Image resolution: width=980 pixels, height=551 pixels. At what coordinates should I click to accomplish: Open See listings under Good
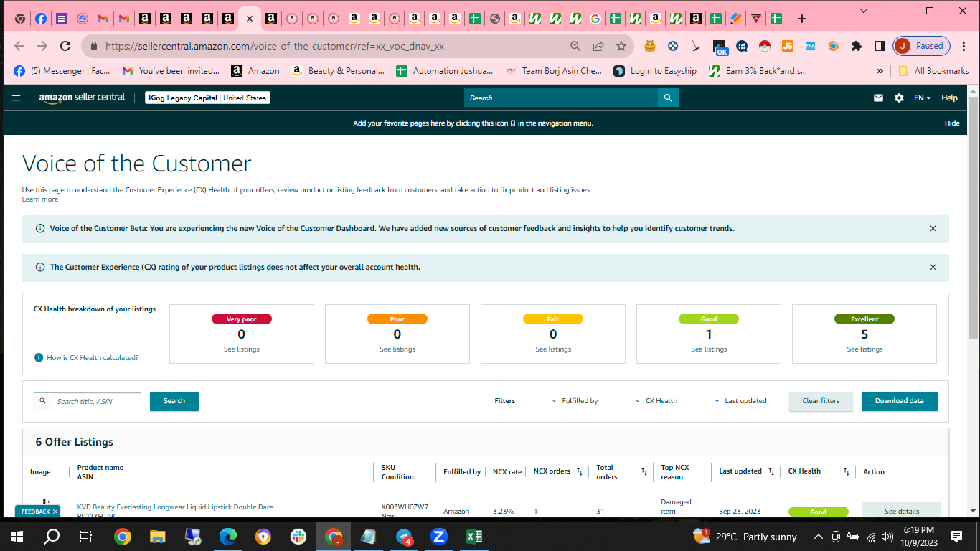click(x=709, y=349)
